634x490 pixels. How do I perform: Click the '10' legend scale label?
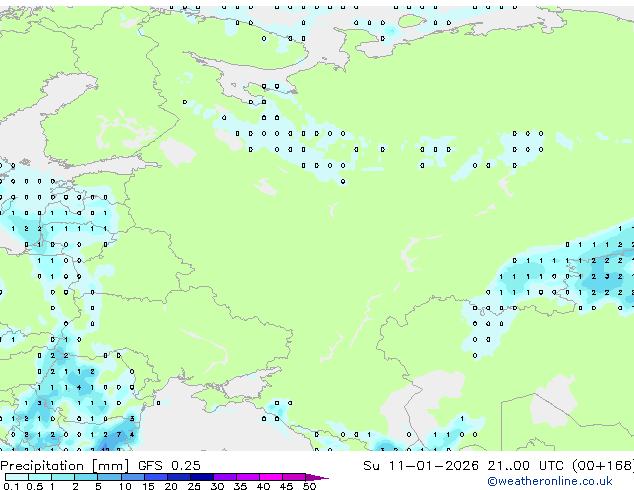click(x=125, y=486)
